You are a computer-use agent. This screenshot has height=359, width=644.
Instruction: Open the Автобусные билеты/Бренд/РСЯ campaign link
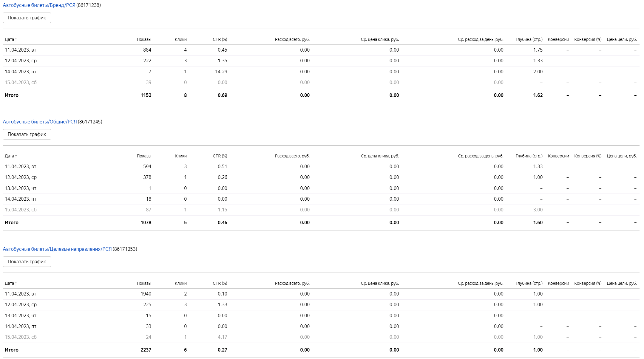click(x=39, y=5)
